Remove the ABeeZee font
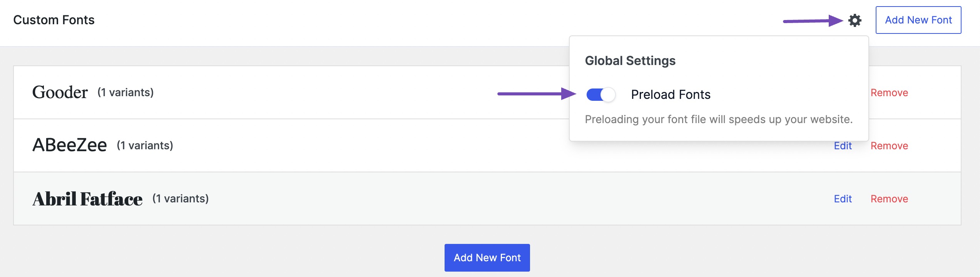The width and height of the screenshot is (980, 277). point(890,146)
